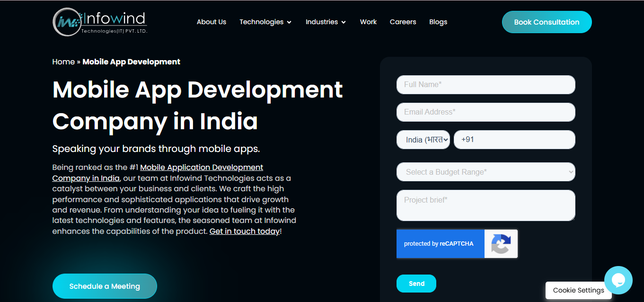Follow the Get in touch today link
Viewport: 644px width, 302px height.
click(245, 231)
